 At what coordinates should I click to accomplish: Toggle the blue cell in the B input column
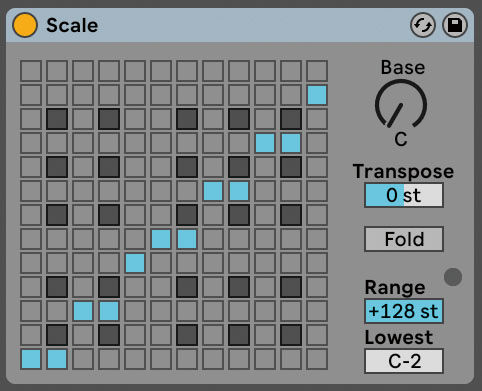(317, 95)
